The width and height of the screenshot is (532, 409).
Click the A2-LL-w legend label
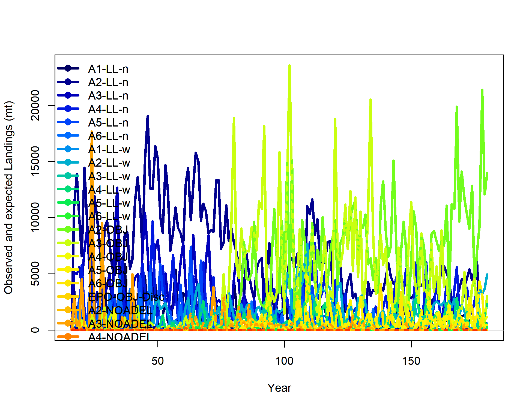pos(109,163)
